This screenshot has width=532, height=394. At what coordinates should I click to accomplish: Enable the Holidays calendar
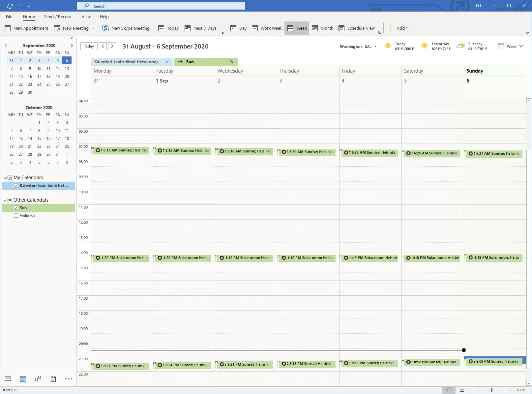click(x=16, y=215)
